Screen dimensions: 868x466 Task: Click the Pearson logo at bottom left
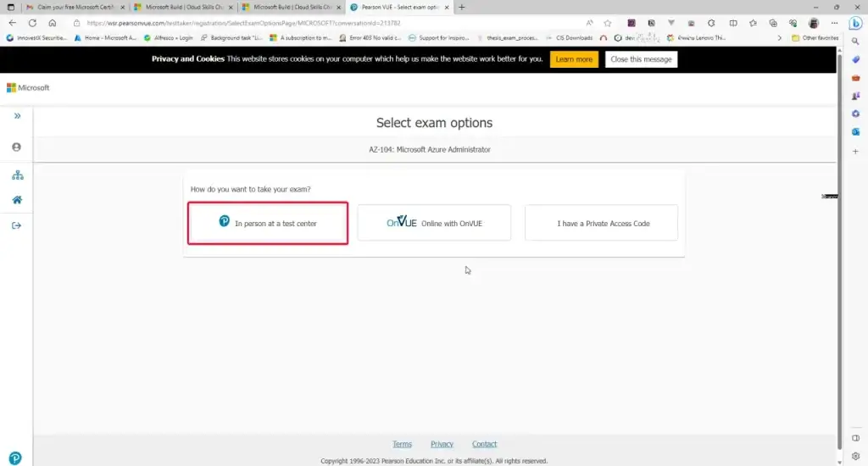pyautogui.click(x=15, y=458)
